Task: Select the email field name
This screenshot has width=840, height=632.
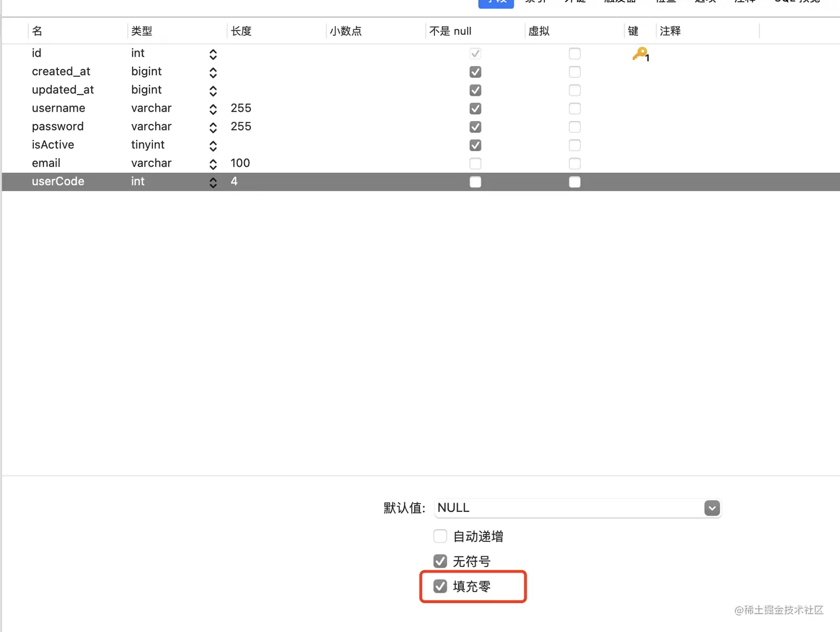Action: coord(46,163)
